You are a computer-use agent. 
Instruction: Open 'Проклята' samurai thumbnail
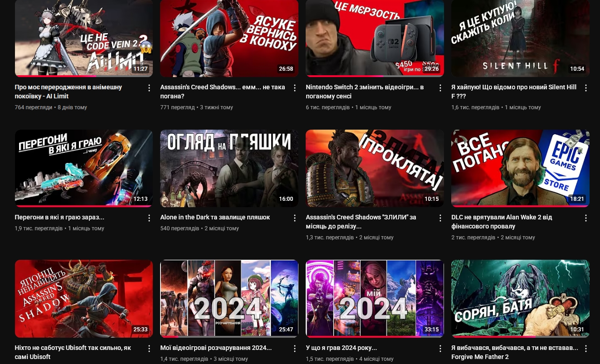pyautogui.click(x=375, y=169)
